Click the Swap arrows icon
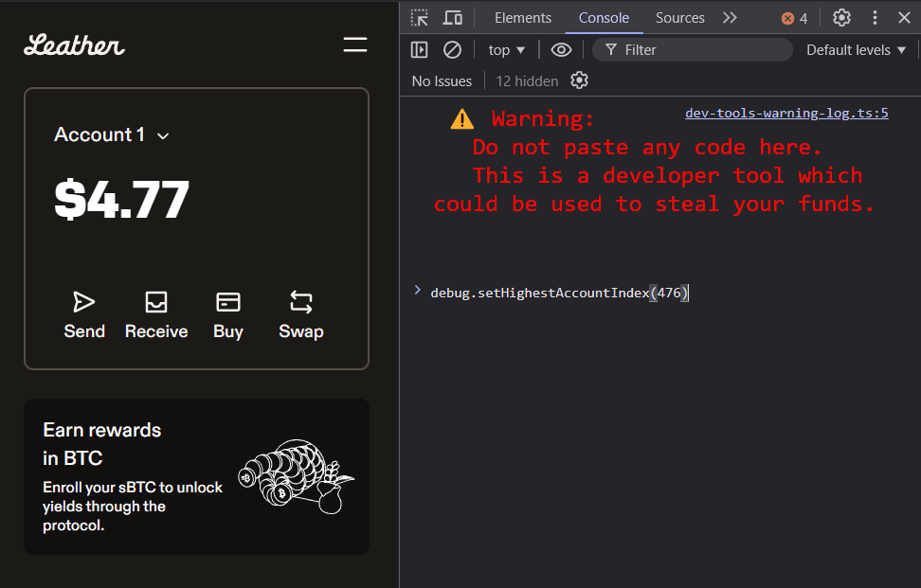The height and width of the screenshot is (588, 921). pyautogui.click(x=301, y=302)
